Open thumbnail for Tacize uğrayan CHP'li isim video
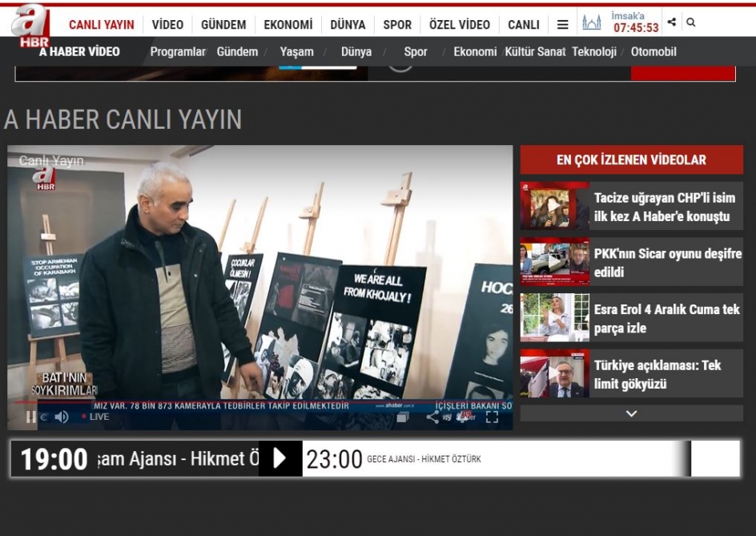The height and width of the screenshot is (536, 756). tap(554, 206)
